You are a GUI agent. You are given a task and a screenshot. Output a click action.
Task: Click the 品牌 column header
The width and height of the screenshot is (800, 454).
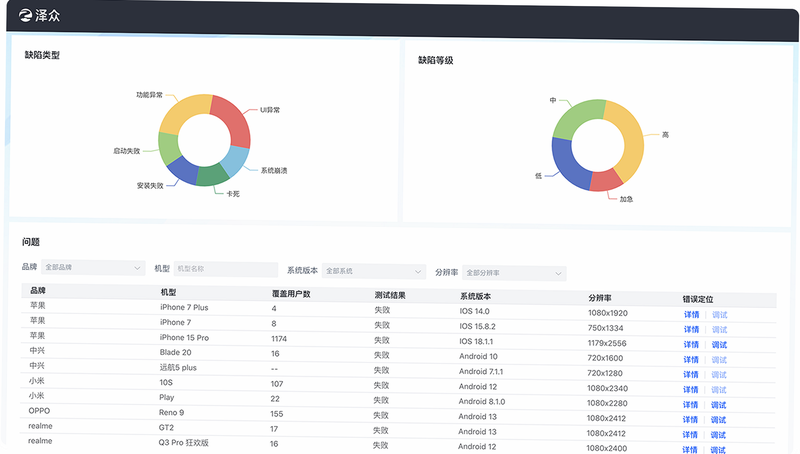(38, 290)
